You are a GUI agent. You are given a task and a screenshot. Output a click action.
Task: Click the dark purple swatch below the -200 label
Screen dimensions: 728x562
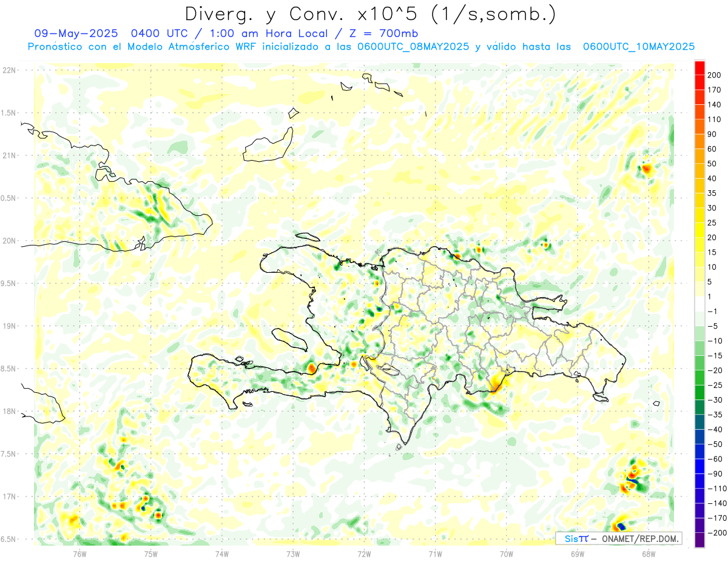700,540
